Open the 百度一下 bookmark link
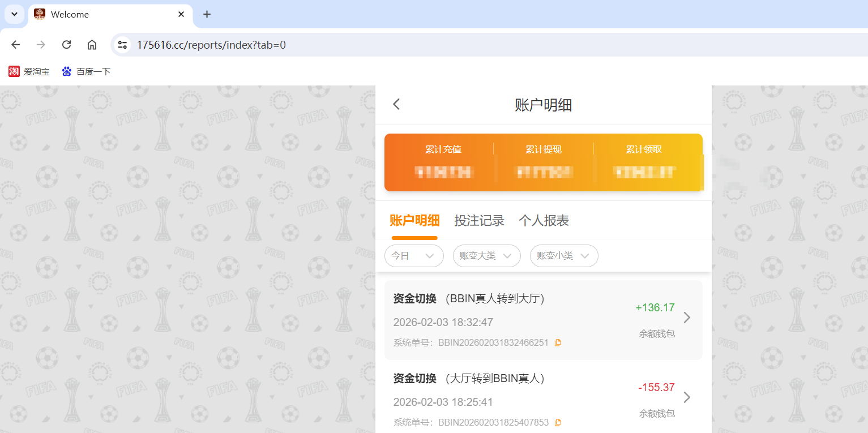 92,71
